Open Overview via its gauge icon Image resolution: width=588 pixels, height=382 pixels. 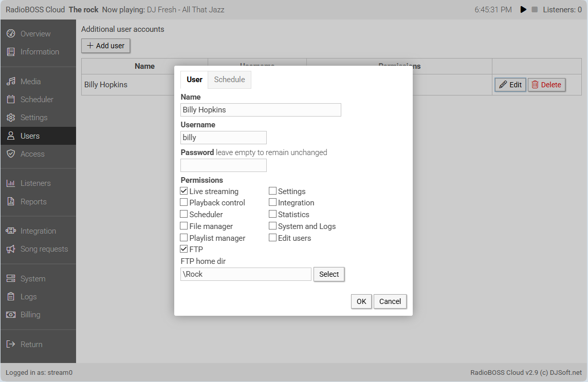pyautogui.click(x=11, y=34)
